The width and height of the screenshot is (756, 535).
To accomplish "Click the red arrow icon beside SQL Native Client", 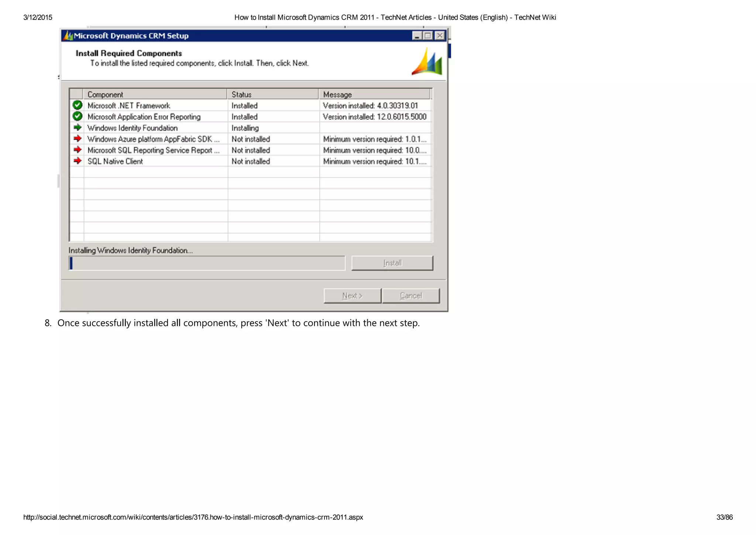I will [78, 161].
